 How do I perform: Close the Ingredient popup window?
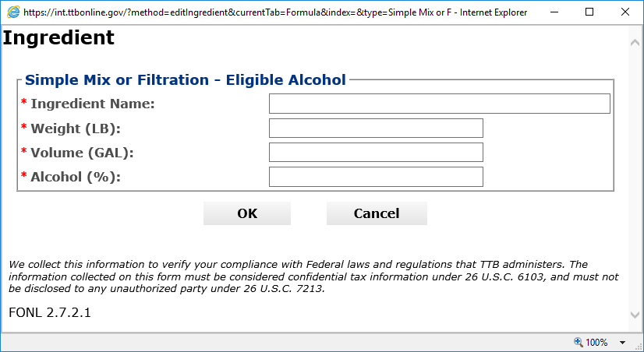625,12
